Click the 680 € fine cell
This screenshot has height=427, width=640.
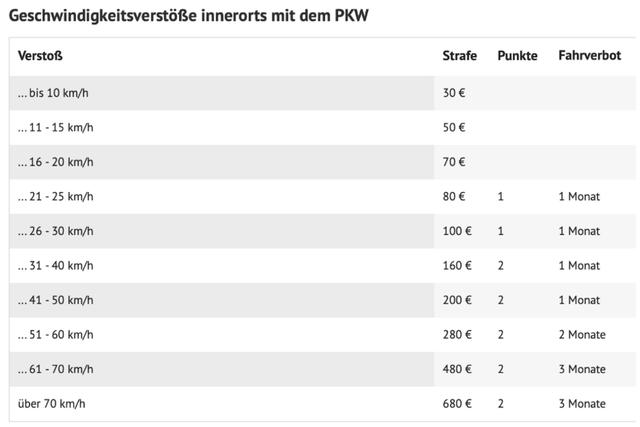(457, 404)
